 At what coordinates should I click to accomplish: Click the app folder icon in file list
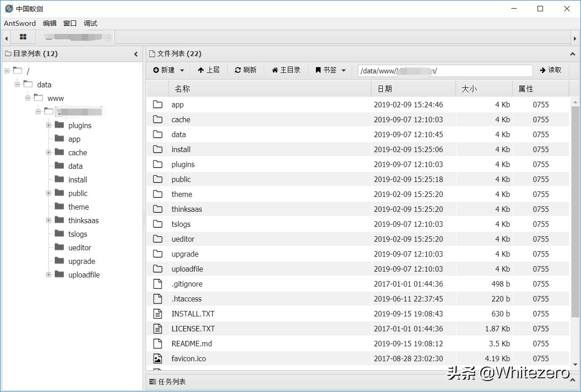[x=157, y=105]
